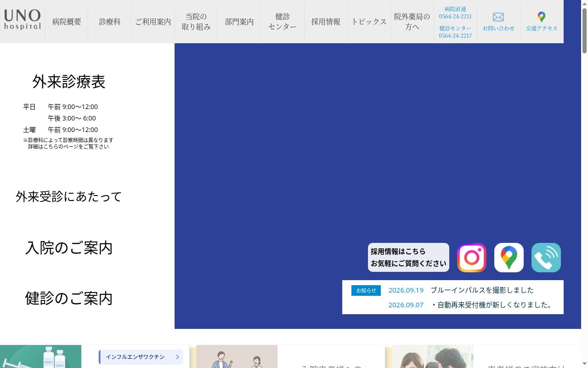Click 採用情報はこちら お気軽にご質問ください button
The height and width of the screenshot is (368, 588).
(x=408, y=258)
